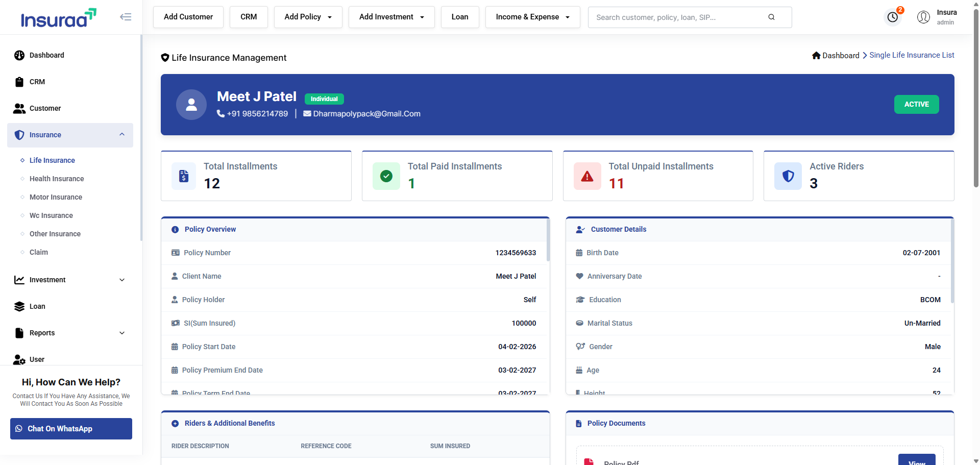Select Health Insurance in sidebar submenu
This screenshot has height=465, width=980.
pos(57,179)
